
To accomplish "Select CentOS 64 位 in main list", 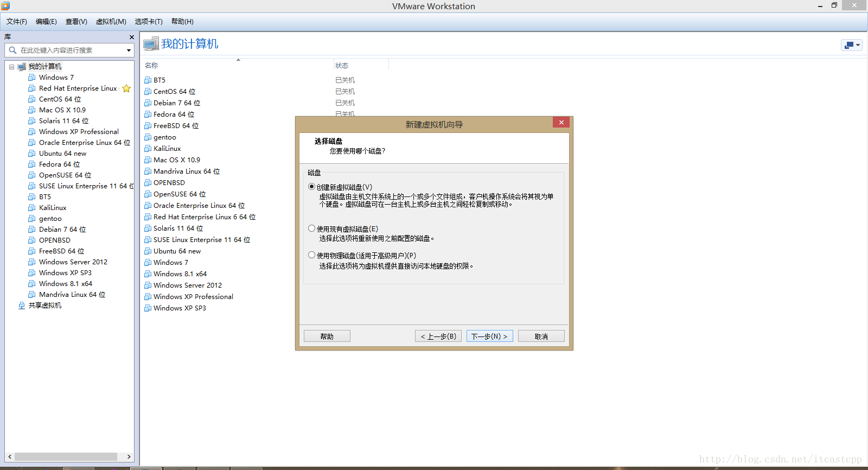I will [175, 92].
